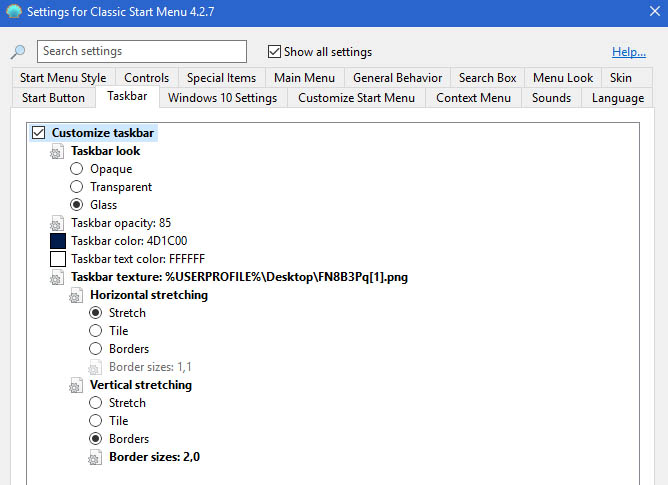This screenshot has height=485, width=668.
Task: Open the Help link
Action: (628, 52)
